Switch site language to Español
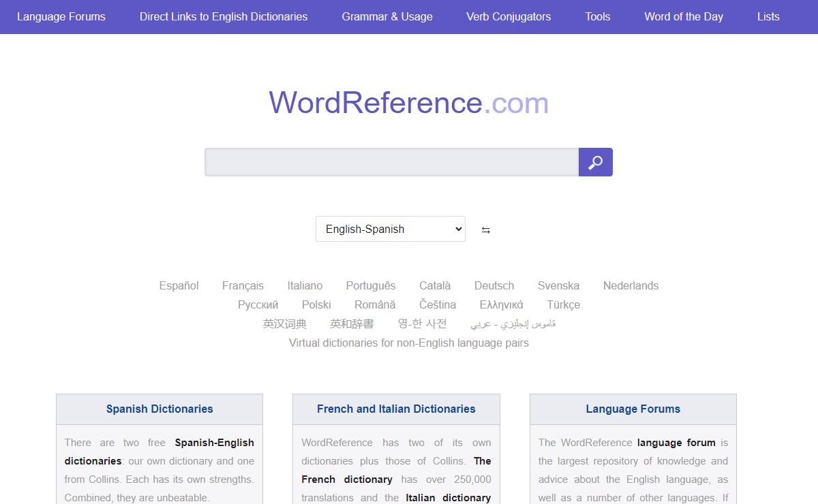The width and height of the screenshot is (818, 504). (179, 285)
